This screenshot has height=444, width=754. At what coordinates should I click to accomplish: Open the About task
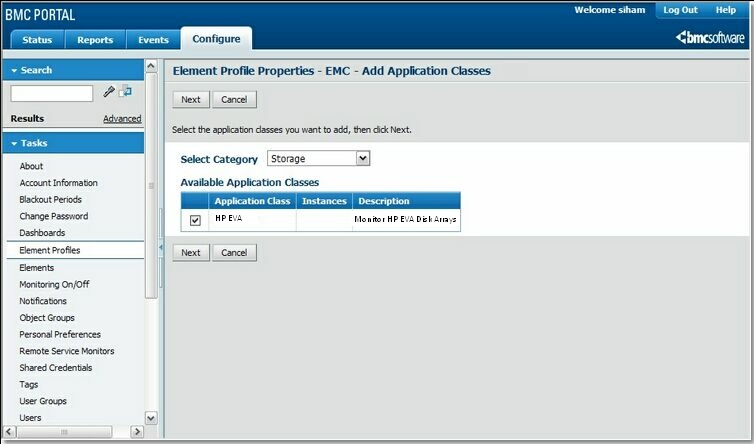(x=31, y=166)
